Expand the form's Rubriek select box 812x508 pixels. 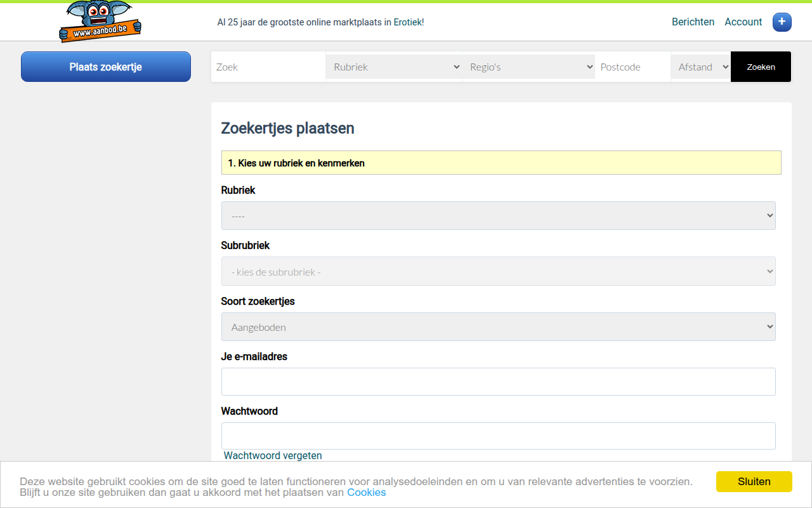(x=499, y=216)
